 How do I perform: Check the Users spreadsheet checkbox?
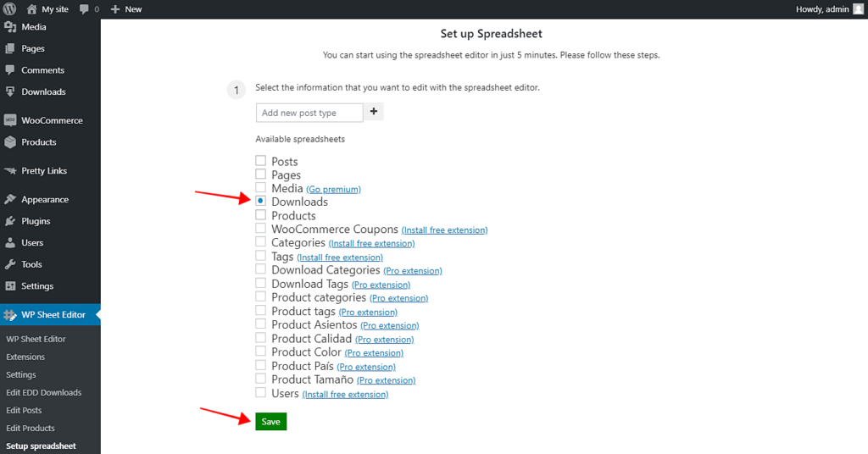tap(261, 392)
